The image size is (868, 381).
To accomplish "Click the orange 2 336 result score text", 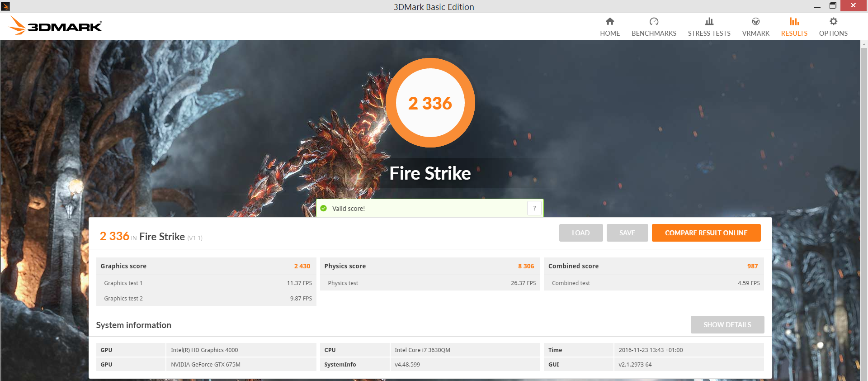I will pos(114,236).
